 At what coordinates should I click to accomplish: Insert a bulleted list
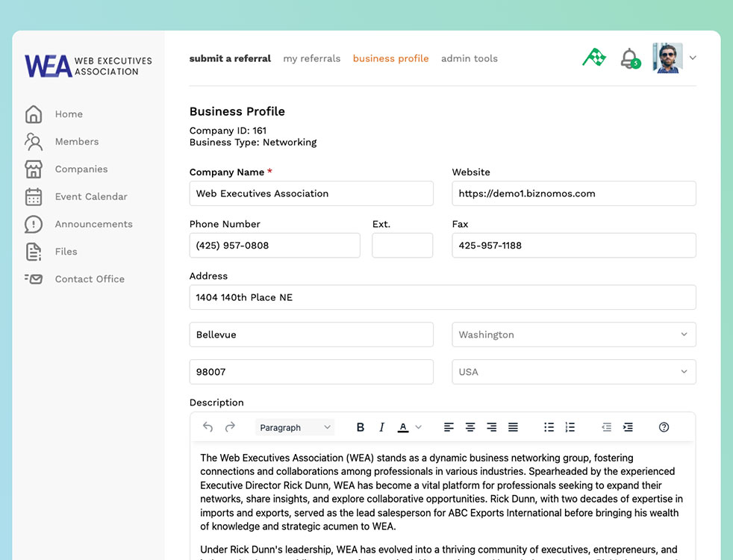[x=549, y=427]
